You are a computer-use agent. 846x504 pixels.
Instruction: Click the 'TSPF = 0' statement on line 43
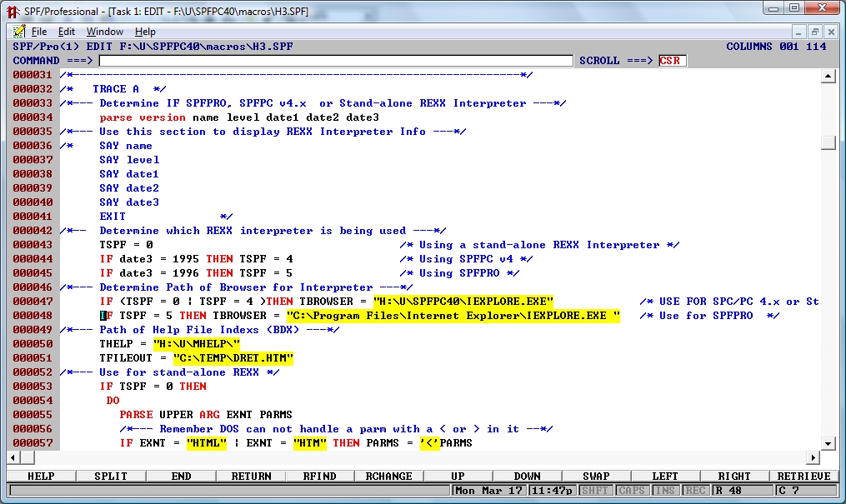coord(126,245)
